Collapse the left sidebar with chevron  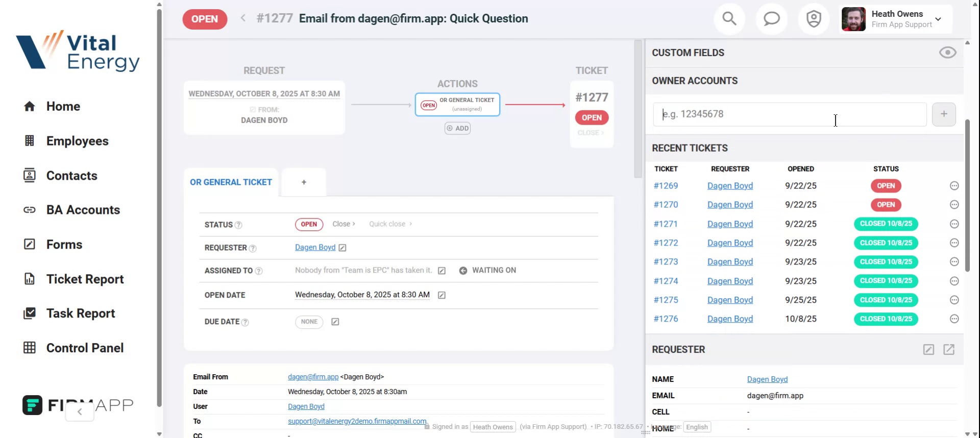[80, 411]
